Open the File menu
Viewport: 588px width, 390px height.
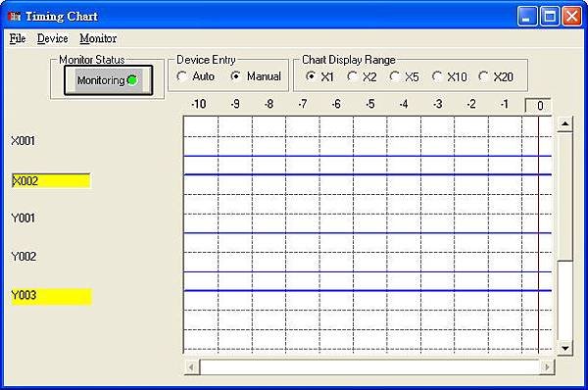18,38
